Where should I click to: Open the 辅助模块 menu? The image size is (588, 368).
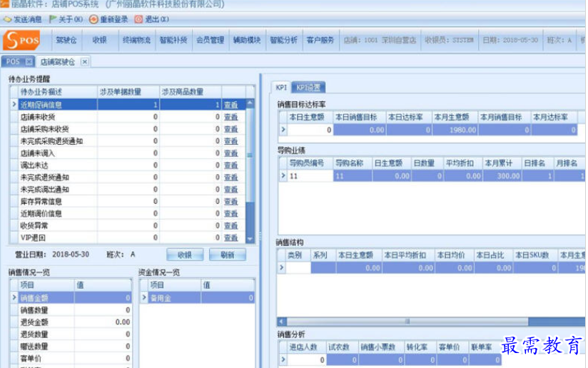247,40
